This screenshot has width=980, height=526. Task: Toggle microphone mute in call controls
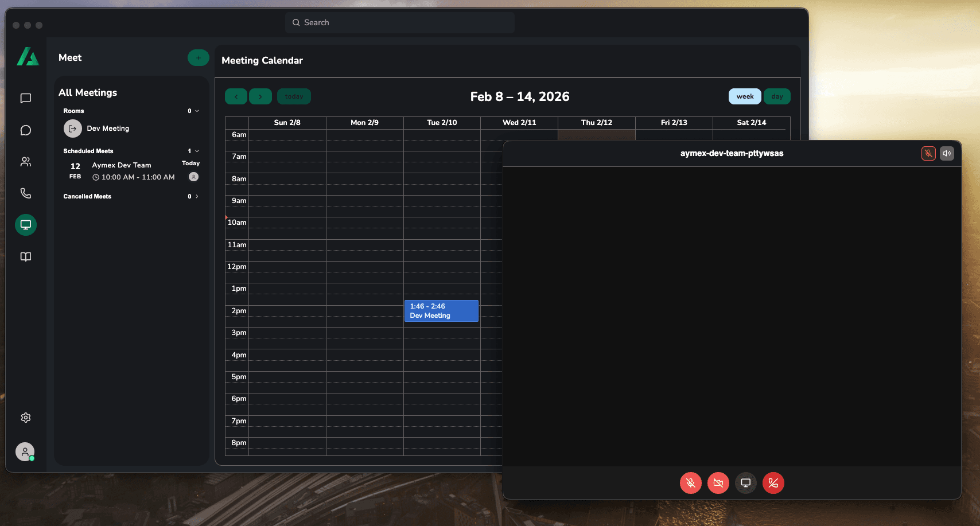tap(691, 483)
